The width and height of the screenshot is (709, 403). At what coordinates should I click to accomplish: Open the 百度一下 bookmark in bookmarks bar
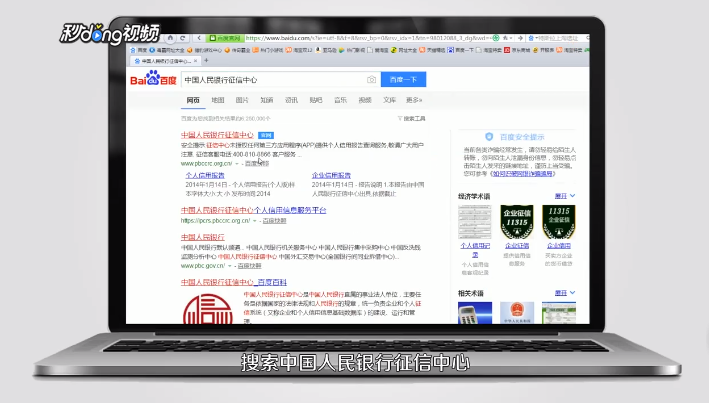click(x=461, y=50)
